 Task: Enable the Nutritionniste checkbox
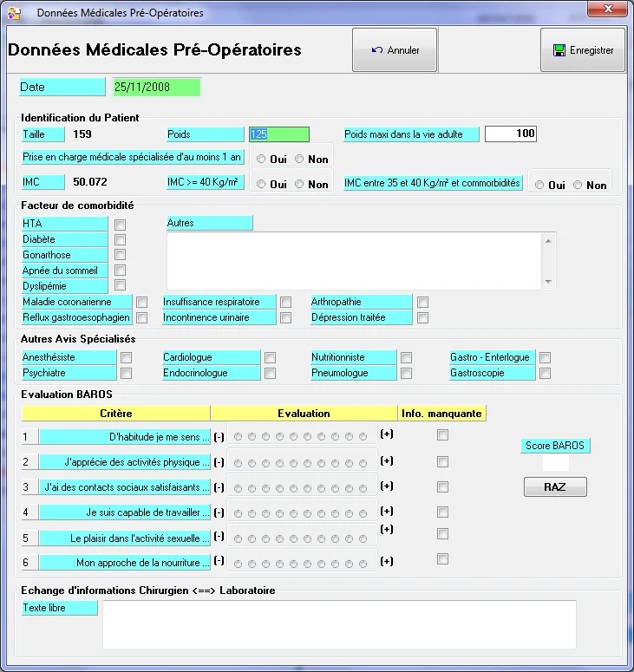tap(407, 357)
